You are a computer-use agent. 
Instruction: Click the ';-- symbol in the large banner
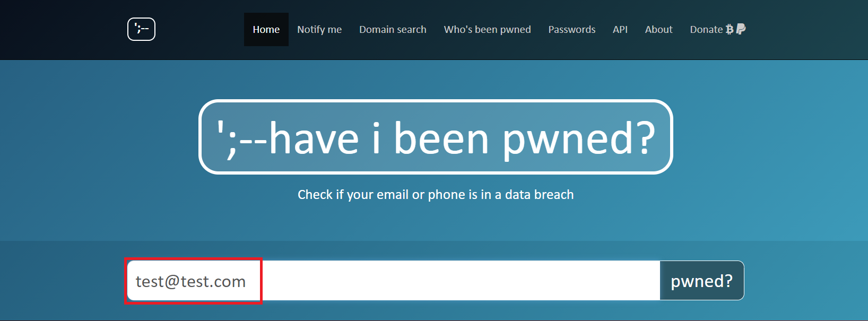pyautogui.click(x=241, y=139)
